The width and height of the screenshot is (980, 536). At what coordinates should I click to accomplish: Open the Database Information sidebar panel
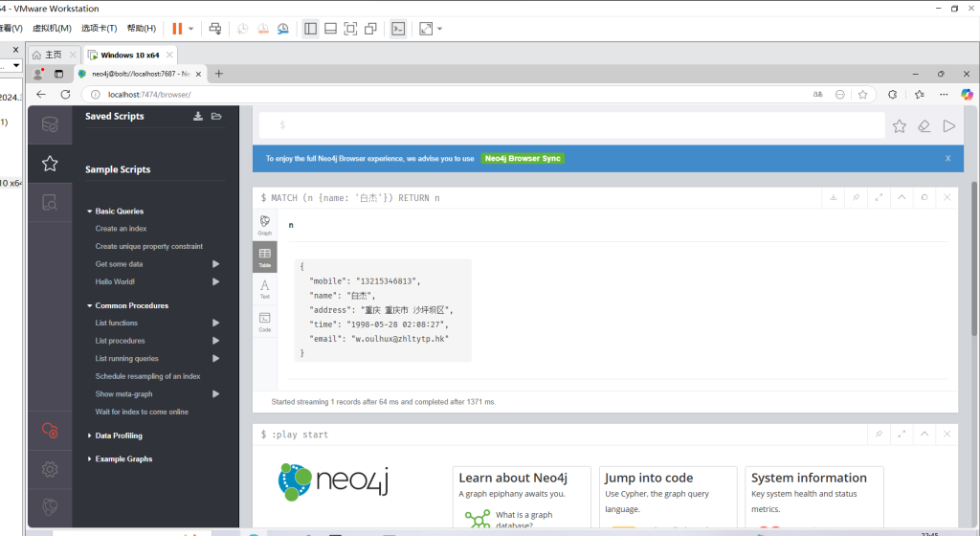(x=50, y=124)
